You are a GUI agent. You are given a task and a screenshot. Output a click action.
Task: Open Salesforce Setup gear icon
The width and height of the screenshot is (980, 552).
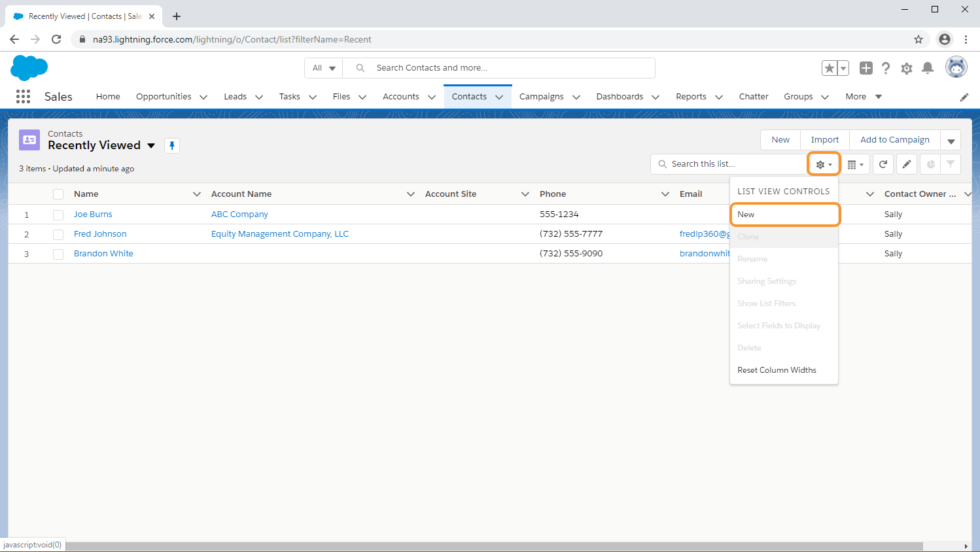906,68
